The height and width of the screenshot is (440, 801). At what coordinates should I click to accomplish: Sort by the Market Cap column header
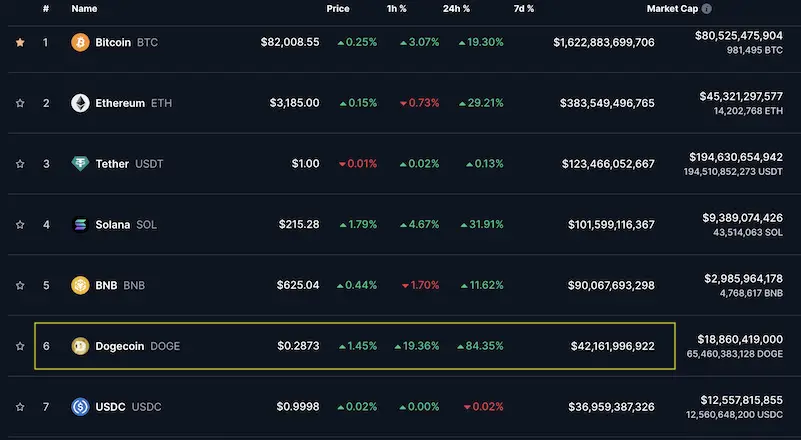672,9
